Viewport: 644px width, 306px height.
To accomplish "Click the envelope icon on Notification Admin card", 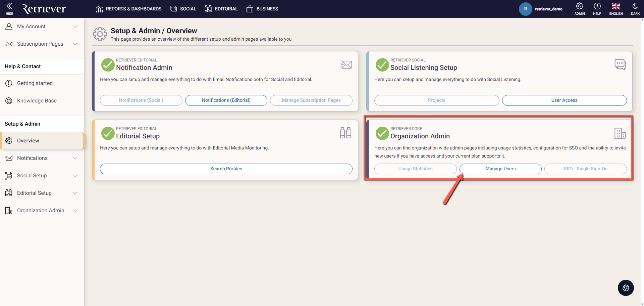I will coord(346,65).
